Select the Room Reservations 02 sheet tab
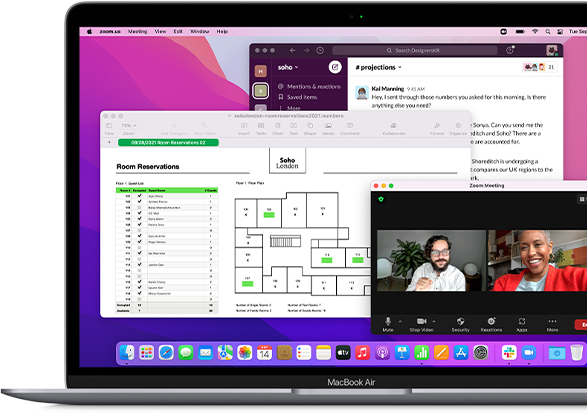The image size is (587, 414). (168, 143)
